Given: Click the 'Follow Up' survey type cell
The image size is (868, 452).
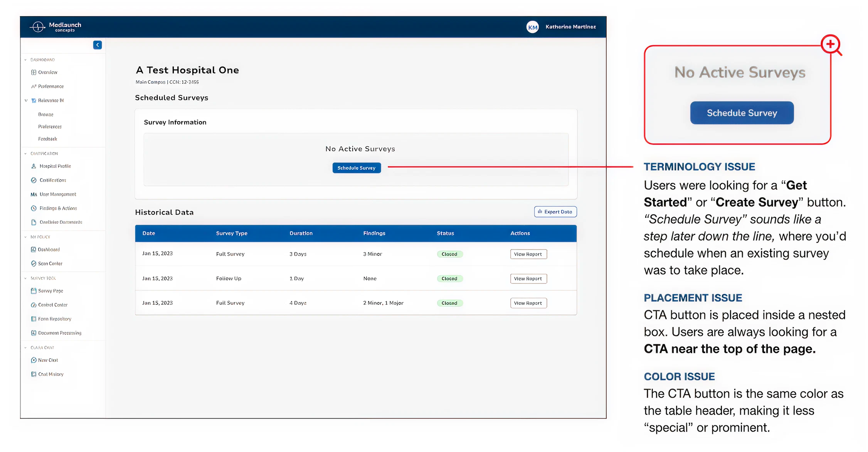Looking at the screenshot, I should (x=229, y=278).
